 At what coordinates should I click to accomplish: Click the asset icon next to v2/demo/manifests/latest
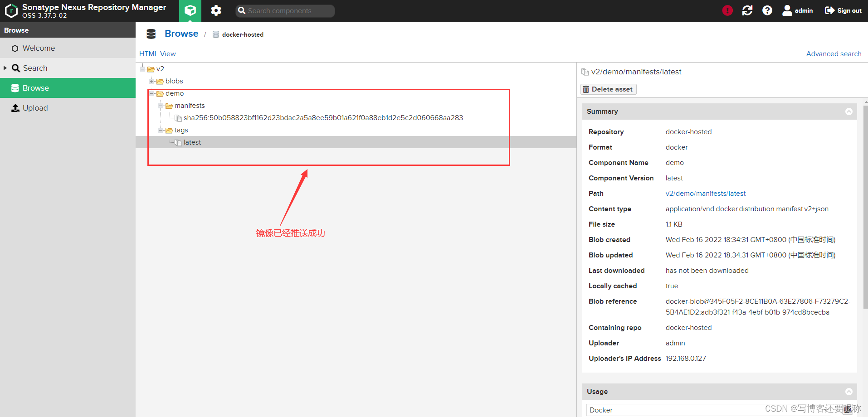pos(585,72)
